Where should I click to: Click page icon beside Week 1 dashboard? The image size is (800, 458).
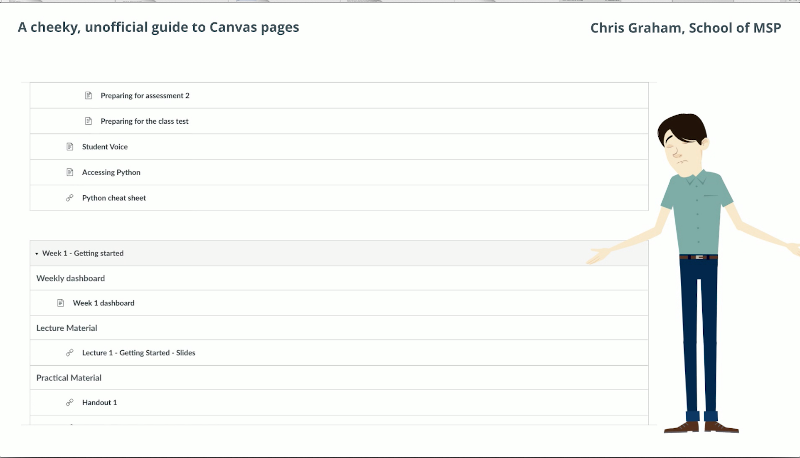[61, 303]
